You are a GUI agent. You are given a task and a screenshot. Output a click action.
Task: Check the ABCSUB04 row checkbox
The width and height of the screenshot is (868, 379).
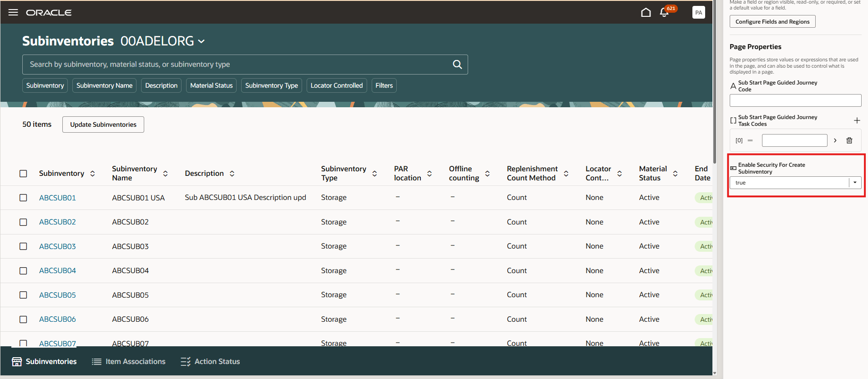[23, 271]
